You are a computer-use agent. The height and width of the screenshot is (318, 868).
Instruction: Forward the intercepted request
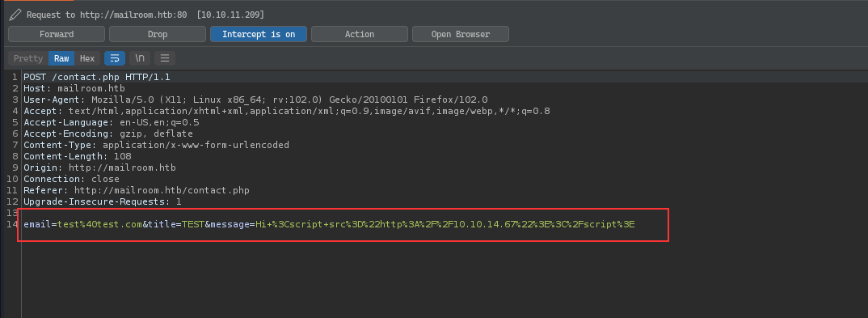click(x=57, y=34)
